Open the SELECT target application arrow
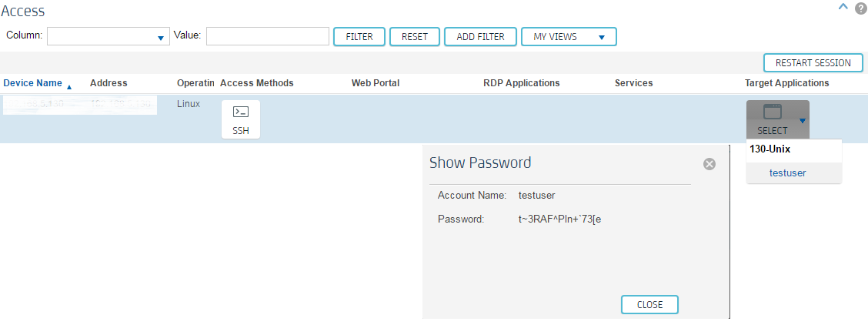The image size is (868, 325). [x=803, y=120]
